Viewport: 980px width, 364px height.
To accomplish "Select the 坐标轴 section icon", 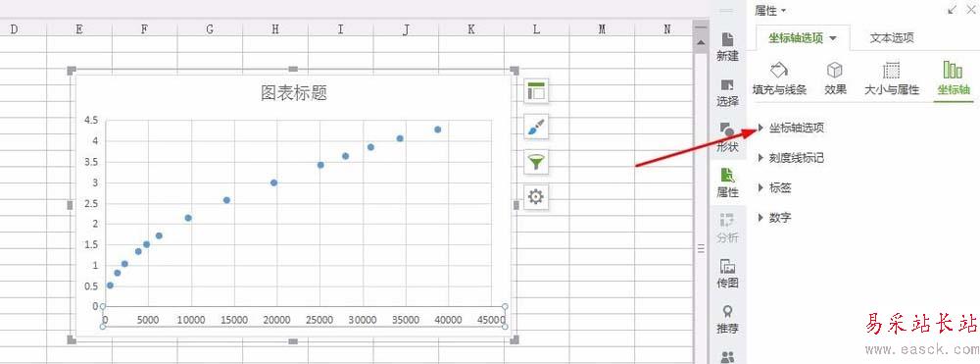I will 953,80.
